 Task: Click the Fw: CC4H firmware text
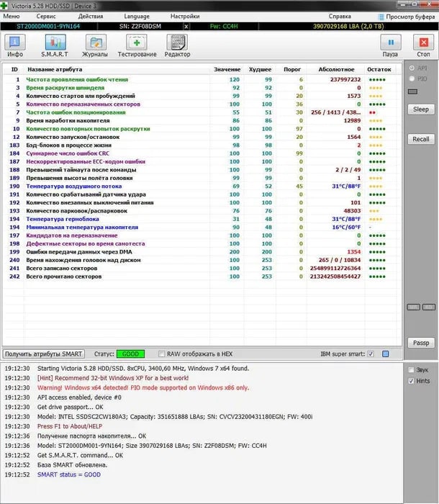(x=224, y=27)
